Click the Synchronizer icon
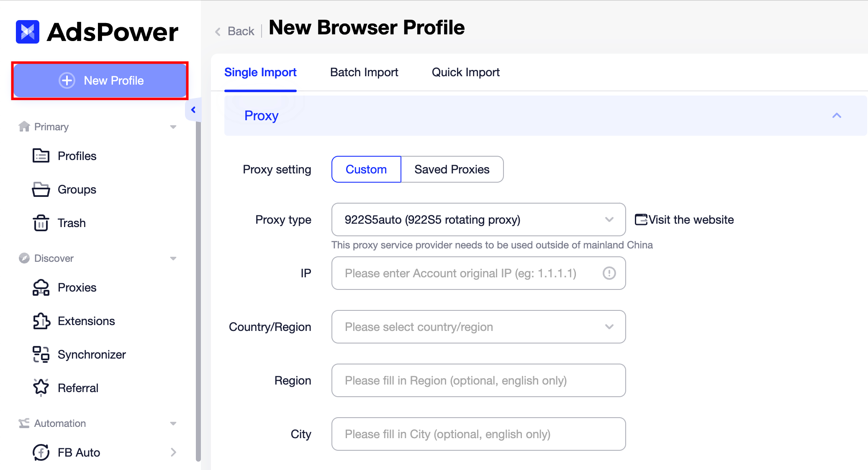The width and height of the screenshot is (868, 470). [x=41, y=354]
